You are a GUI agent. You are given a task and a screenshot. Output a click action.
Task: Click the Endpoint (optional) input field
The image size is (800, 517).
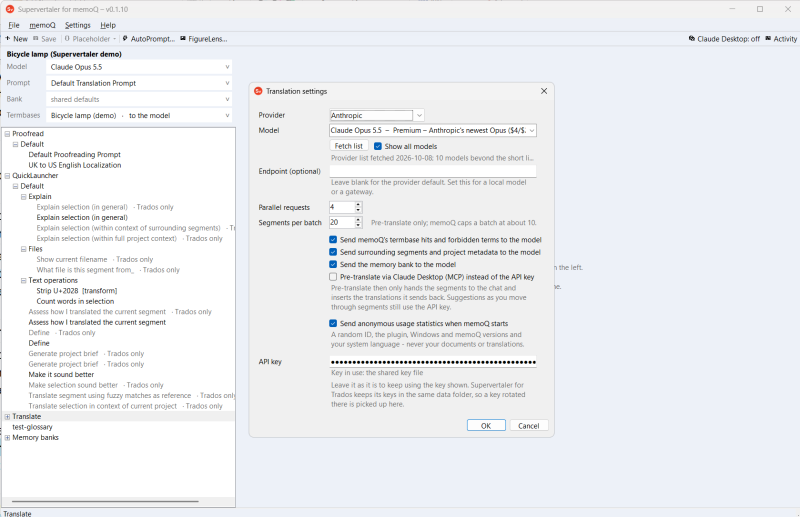pos(433,171)
